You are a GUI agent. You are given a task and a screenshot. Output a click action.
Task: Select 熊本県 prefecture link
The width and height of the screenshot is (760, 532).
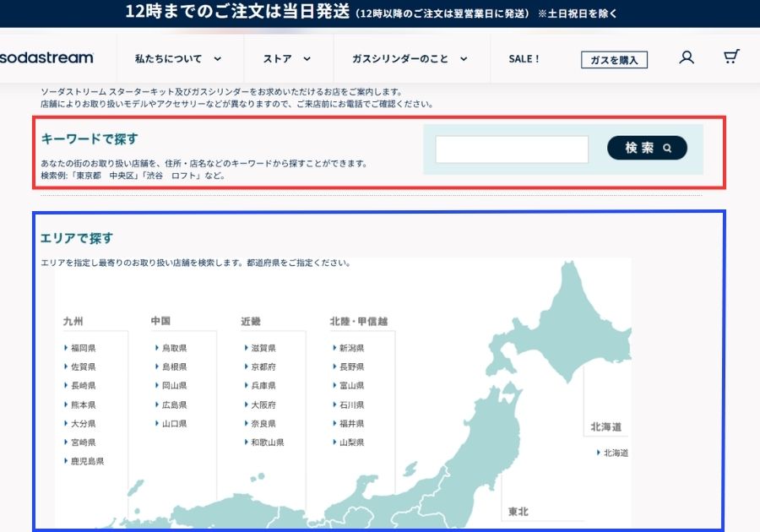point(83,404)
